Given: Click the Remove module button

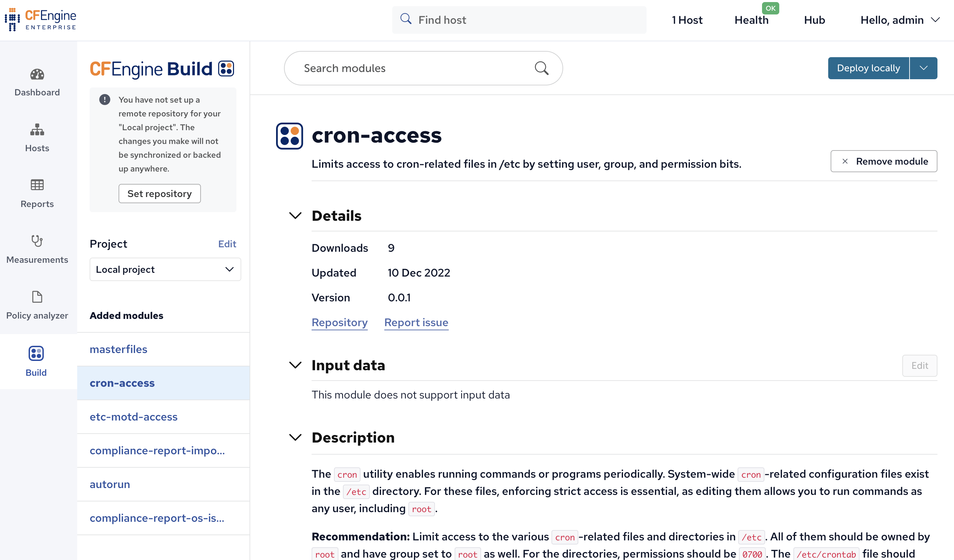Looking at the screenshot, I should [884, 162].
